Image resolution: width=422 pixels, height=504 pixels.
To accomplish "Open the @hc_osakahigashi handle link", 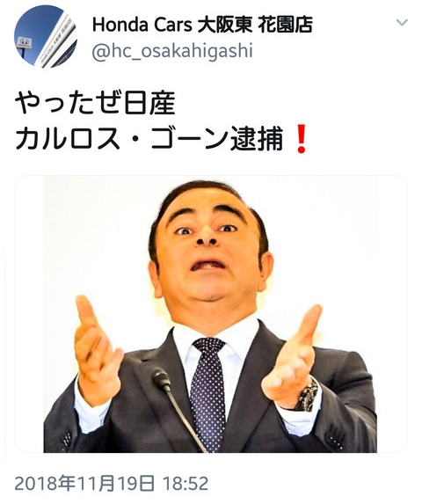I will pos(172,52).
